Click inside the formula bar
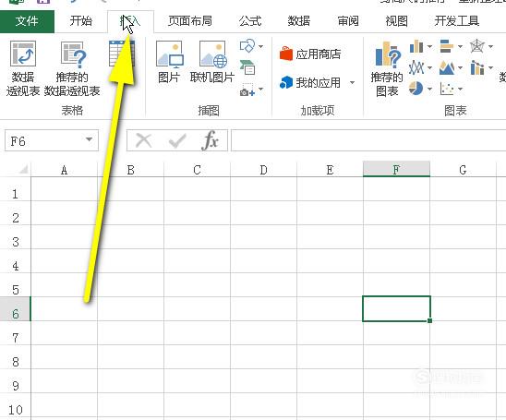 click(x=368, y=140)
